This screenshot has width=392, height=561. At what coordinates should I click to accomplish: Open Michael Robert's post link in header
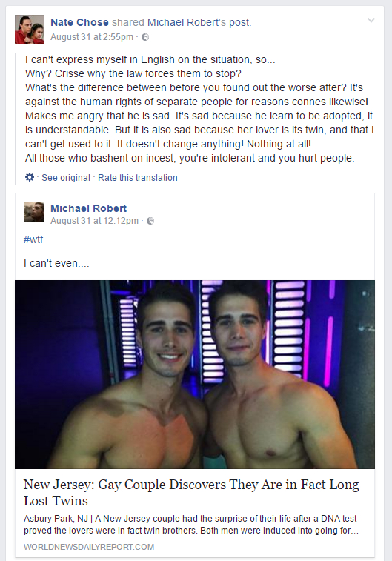pos(199,22)
